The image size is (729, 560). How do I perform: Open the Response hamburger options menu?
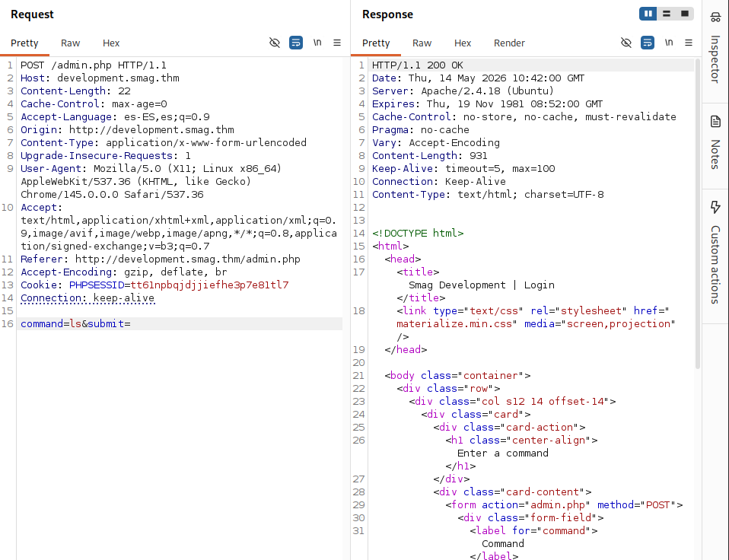click(689, 43)
